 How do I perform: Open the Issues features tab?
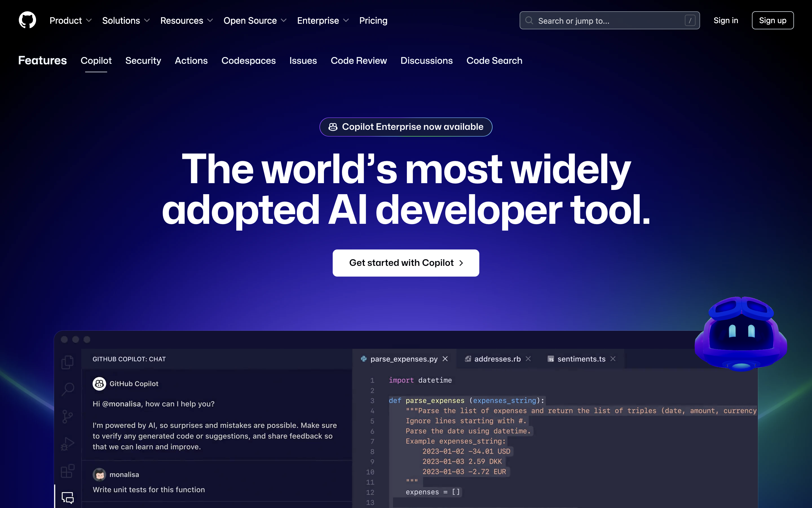coord(303,60)
